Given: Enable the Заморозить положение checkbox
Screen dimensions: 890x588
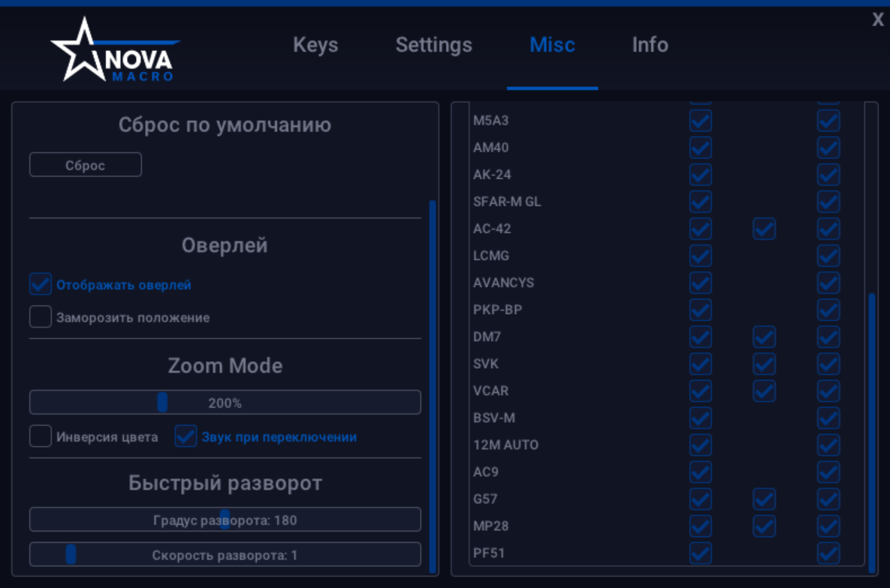Looking at the screenshot, I should tap(41, 317).
